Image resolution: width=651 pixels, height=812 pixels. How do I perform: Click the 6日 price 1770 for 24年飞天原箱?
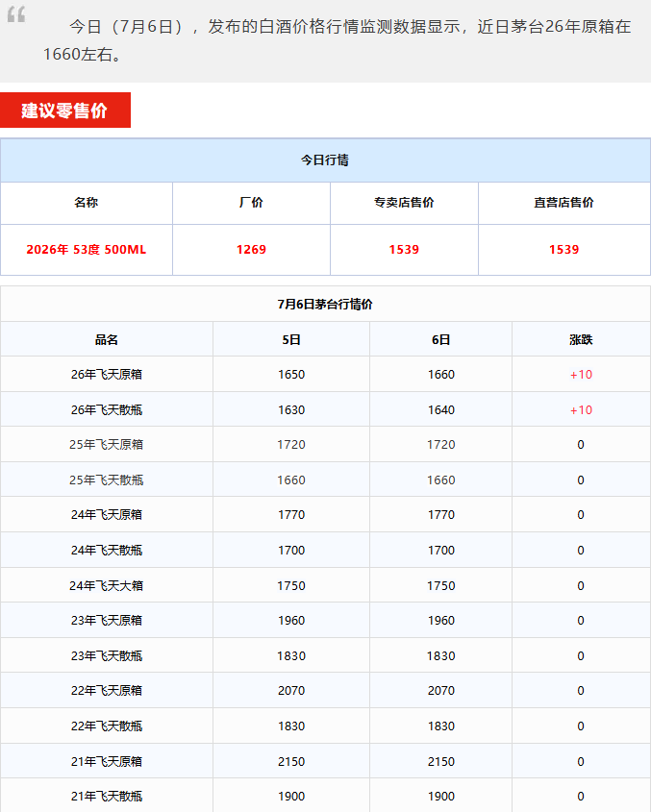coord(441,515)
